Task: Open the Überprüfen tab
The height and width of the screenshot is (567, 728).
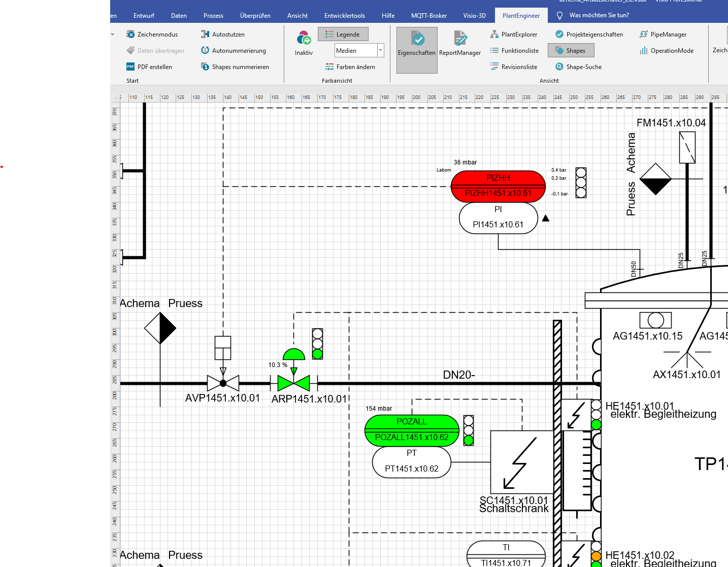Action: click(x=255, y=16)
